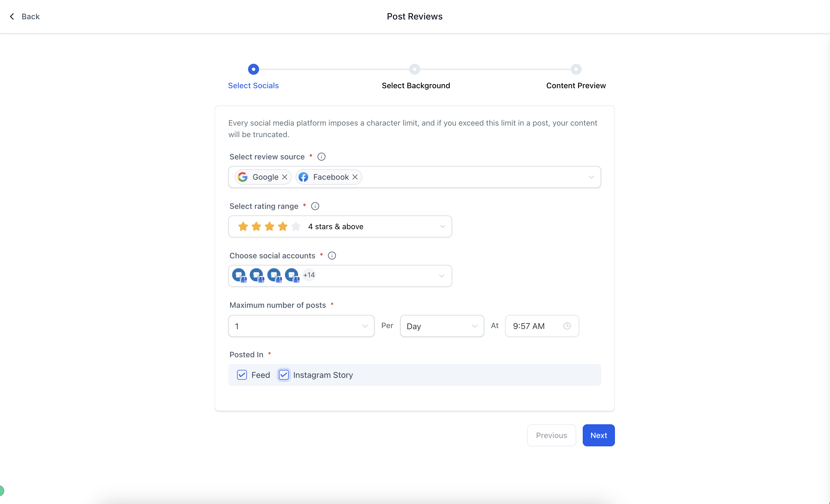The height and width of the screenshot is (504, 830).
Task: Click the clock icon next to 9:57 AM
Action: (x=567, y=326)
